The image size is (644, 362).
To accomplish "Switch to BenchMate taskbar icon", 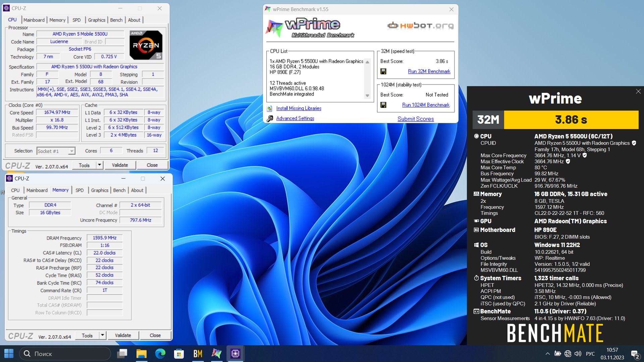I will pos(198,354).
